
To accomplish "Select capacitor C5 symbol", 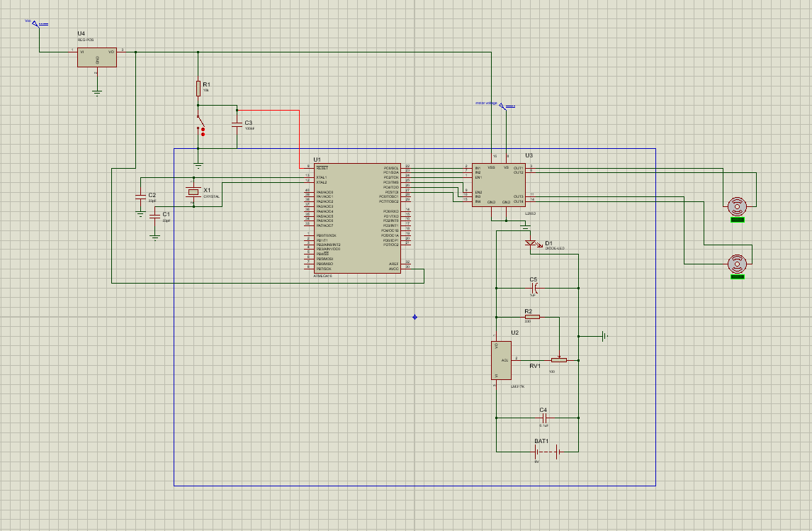I will [x=534, y=288].
